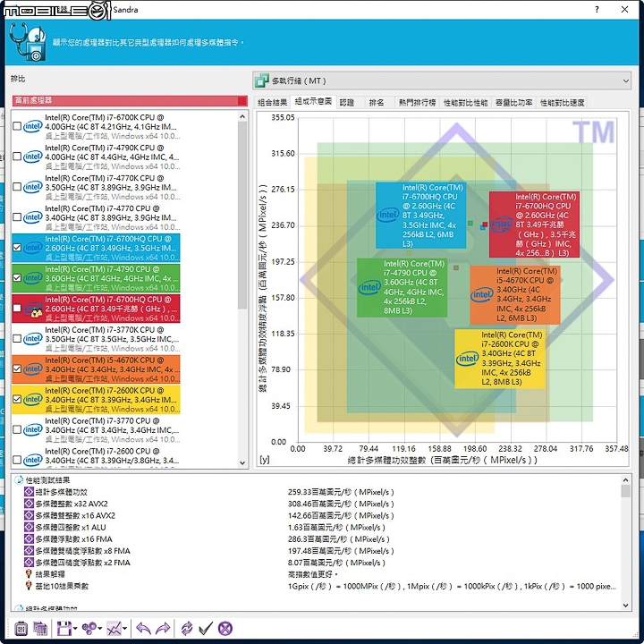Uncheck the orange i5-4670K checkbox
This screenshot has width=644, height=644.
(x=17, y=369)
